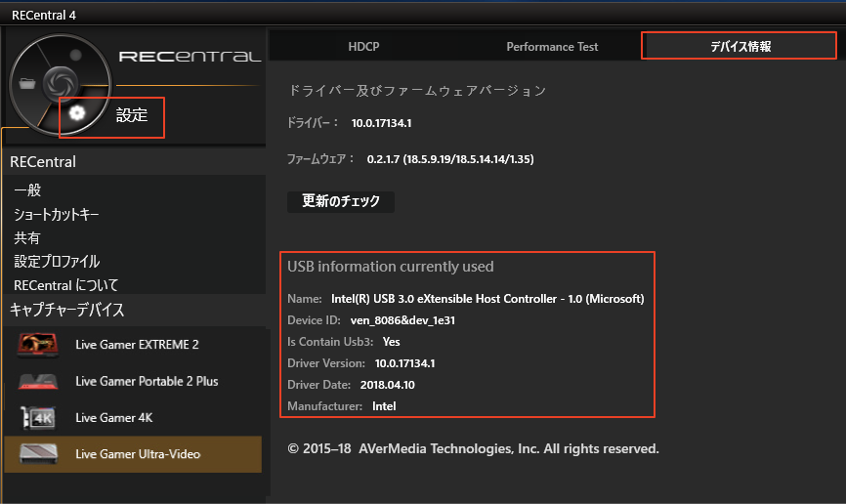Open the folder icon on the dial
This screenshot has height=504, width=846.
pyautogui.click(x=27, y=84)
